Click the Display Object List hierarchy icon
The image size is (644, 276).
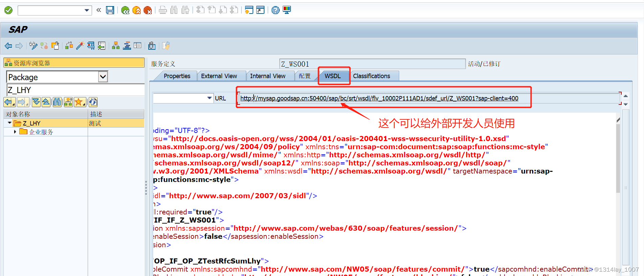[x=116, y=46]
